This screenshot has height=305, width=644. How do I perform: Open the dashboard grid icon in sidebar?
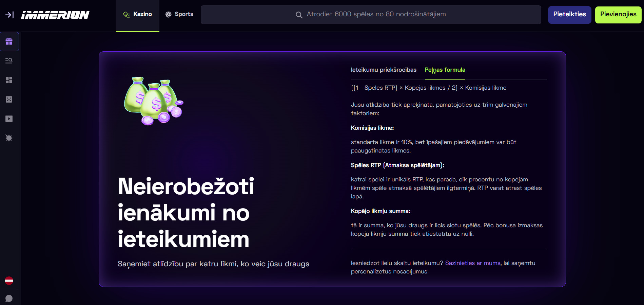pos(9,80)
